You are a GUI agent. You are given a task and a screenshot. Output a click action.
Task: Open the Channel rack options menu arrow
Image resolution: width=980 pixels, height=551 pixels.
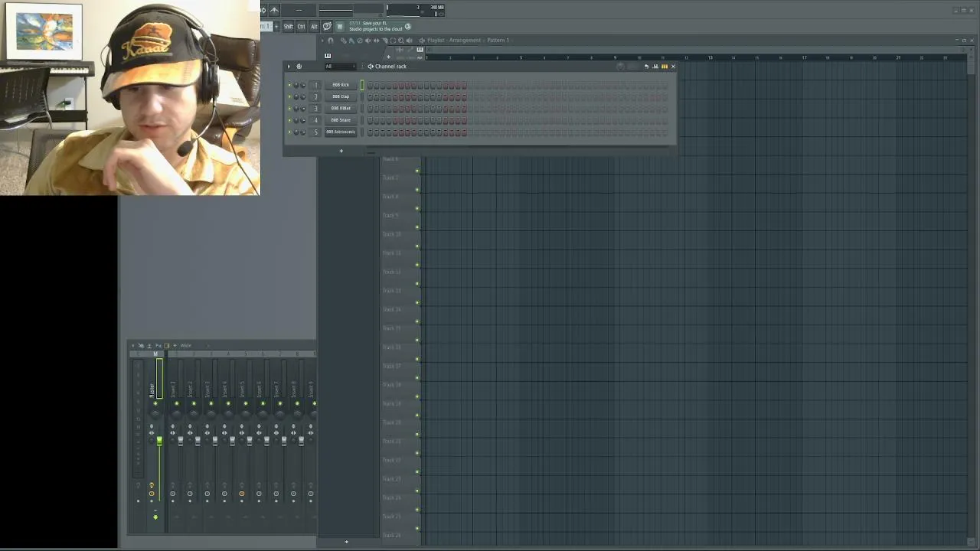point(289,67)
